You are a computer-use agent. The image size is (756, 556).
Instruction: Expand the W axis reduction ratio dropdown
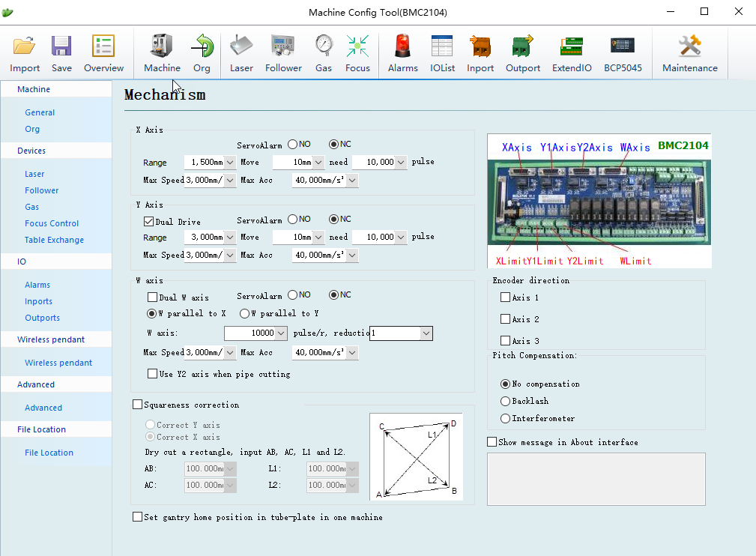[x=426, y=333]
